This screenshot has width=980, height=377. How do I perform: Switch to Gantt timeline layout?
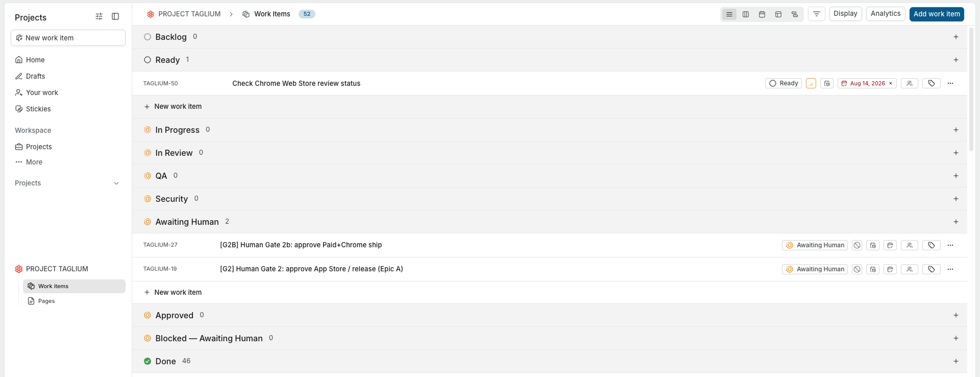pyautogui.click(x=795, y=14)
